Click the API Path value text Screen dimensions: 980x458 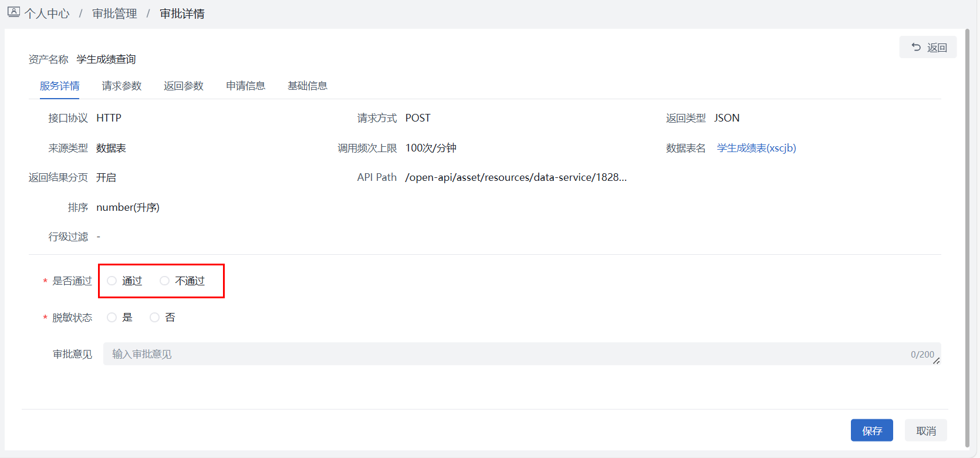coord(516,177)
